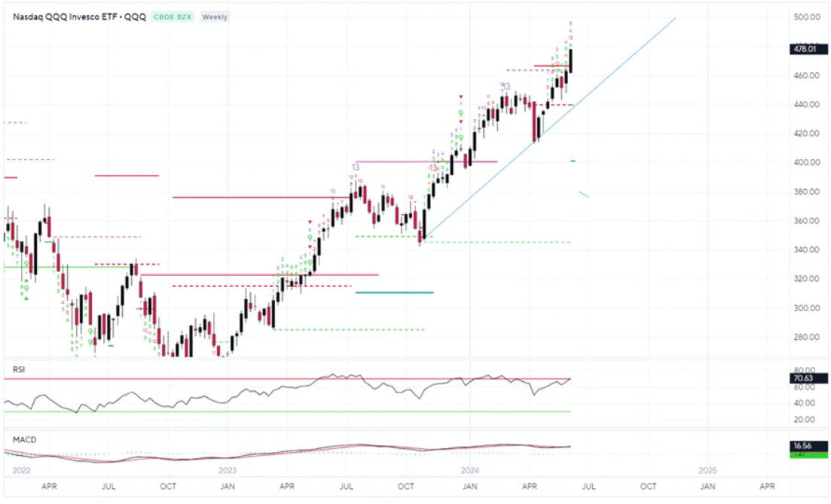Select the green RSI oversold line
Image resolution: width=831 pixels, height=504 pixels.
(301, 411)
